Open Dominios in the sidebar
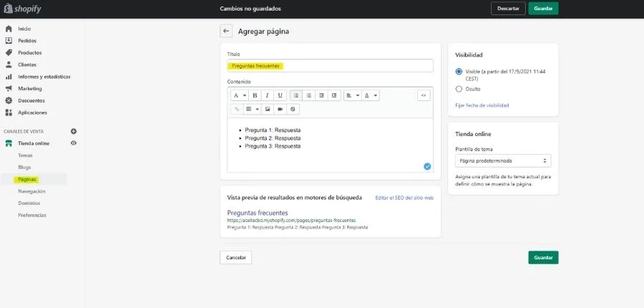 (29, 203)
